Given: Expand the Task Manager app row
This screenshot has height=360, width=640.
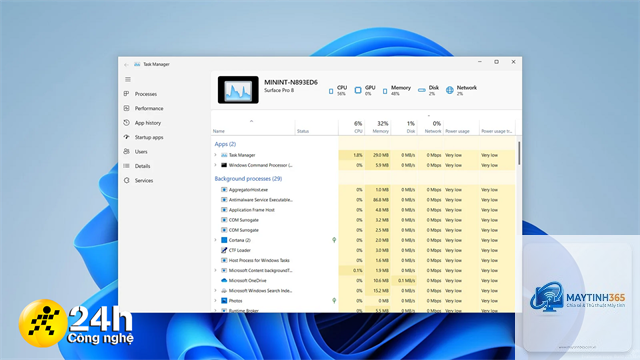Looking at the screenshot, I should click(x=216, y=155).
